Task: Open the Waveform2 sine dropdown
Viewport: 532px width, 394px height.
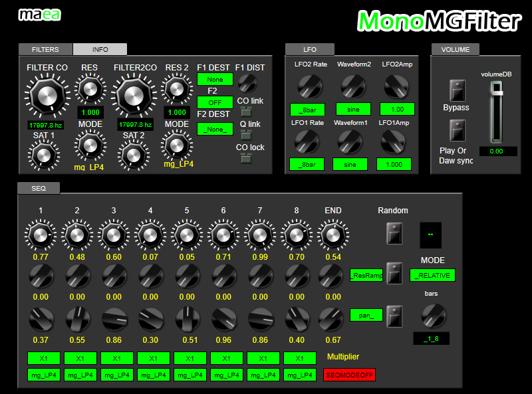Action: [353, 109]
